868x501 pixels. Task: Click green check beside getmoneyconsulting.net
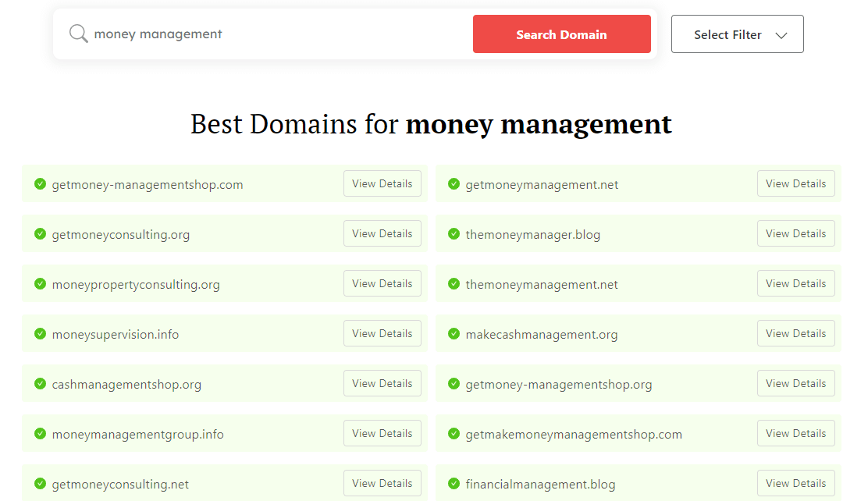tap(40, 483)
